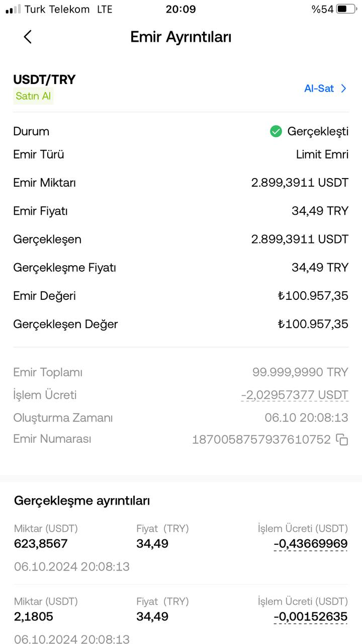
Task: Tap the signal strength bars icon
Action: pyautogui.click(x=14, y=9)
